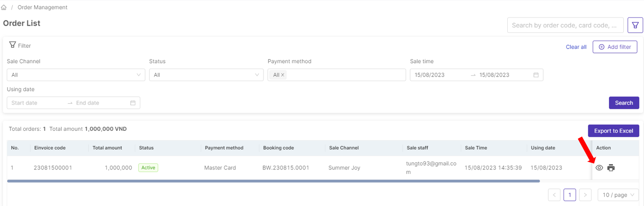Expand the Sale Channel dropdown
Viewport: 644px width, 206px height.
click(x=76, y=75)
